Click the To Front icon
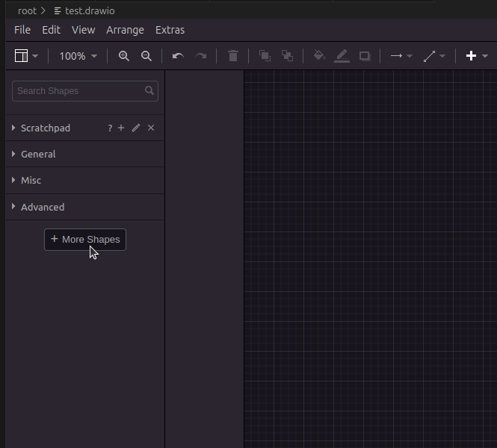Image resolution: width=497 pixels, height=448 pixels. 265,56
